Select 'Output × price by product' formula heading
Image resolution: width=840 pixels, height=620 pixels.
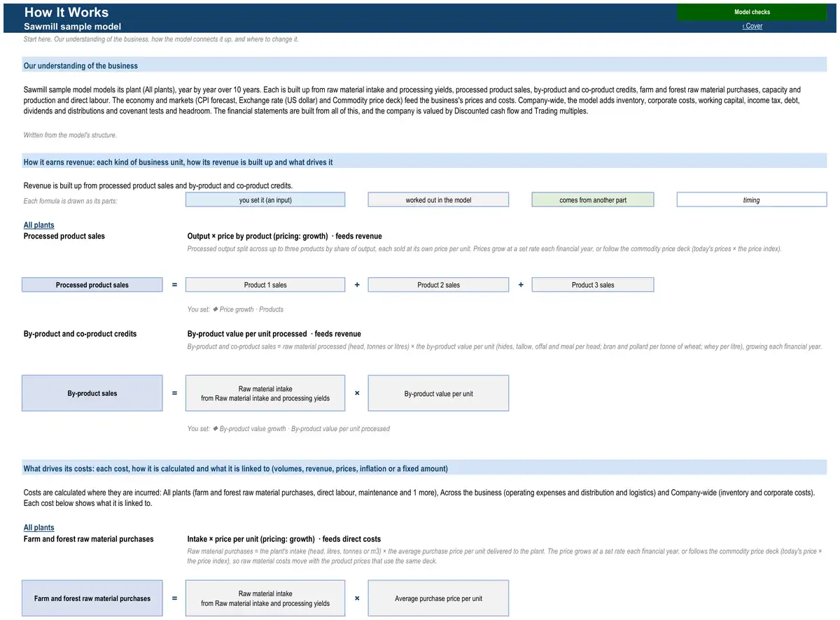(285, 237)
